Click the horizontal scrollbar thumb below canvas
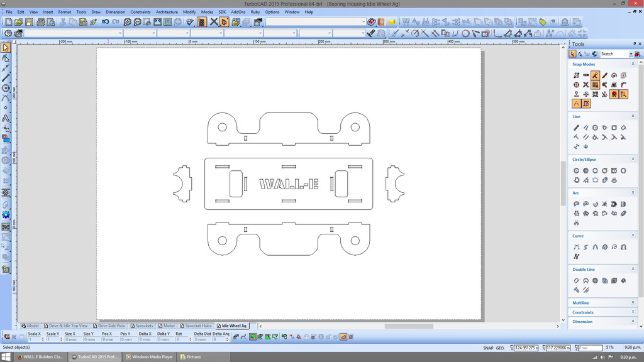 [x=409, y=326]
